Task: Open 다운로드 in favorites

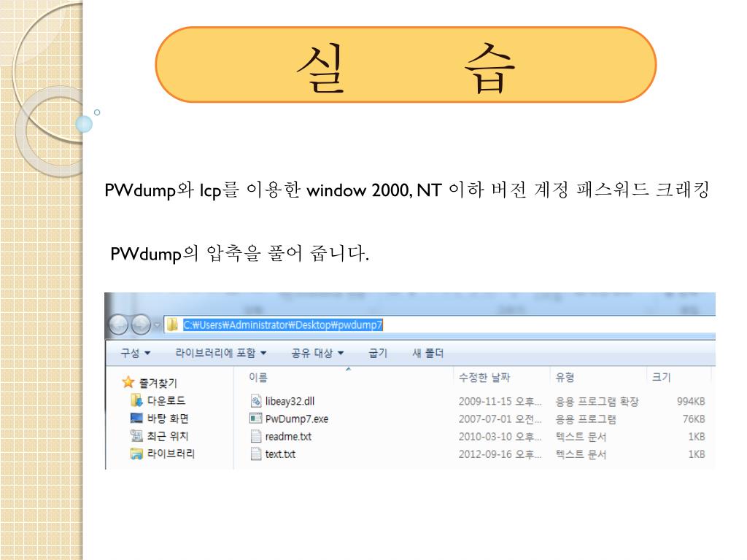Action: (166, 400)
